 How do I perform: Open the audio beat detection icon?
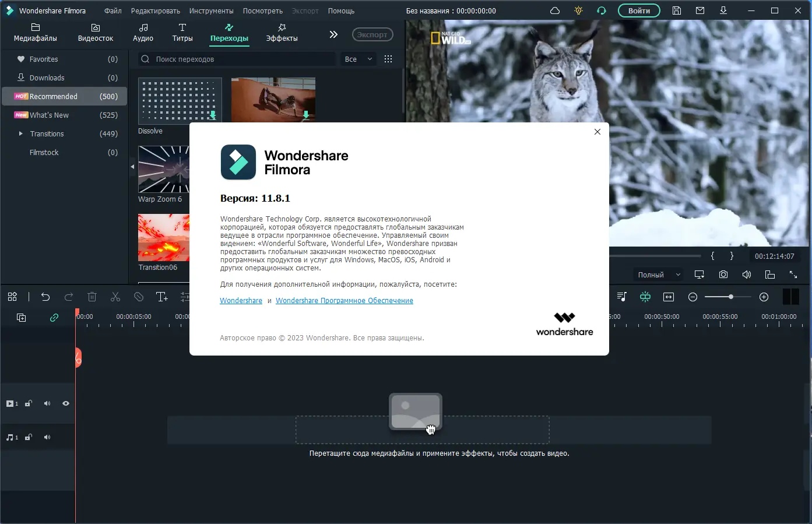tap(621, 297)
